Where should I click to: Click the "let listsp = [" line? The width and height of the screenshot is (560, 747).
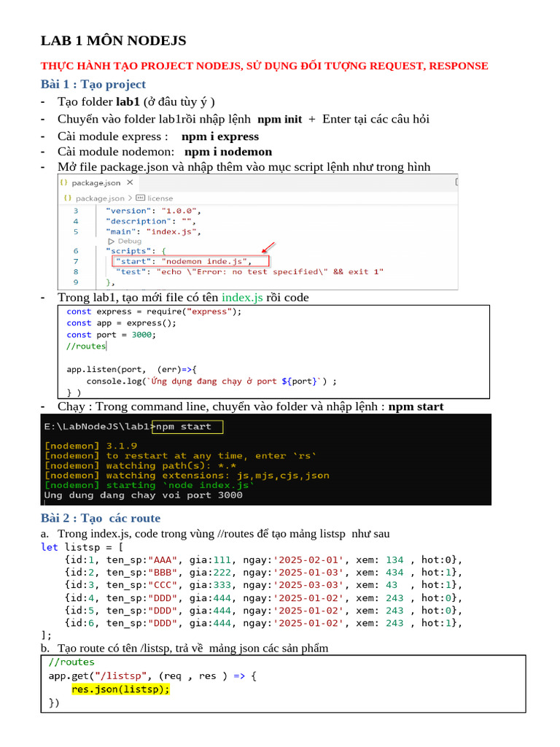pos(82,547)
